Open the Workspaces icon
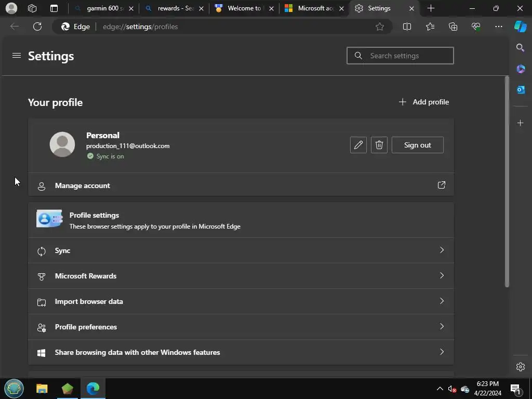The width and height of the screenshot is (532, 399). coord(32,8)
